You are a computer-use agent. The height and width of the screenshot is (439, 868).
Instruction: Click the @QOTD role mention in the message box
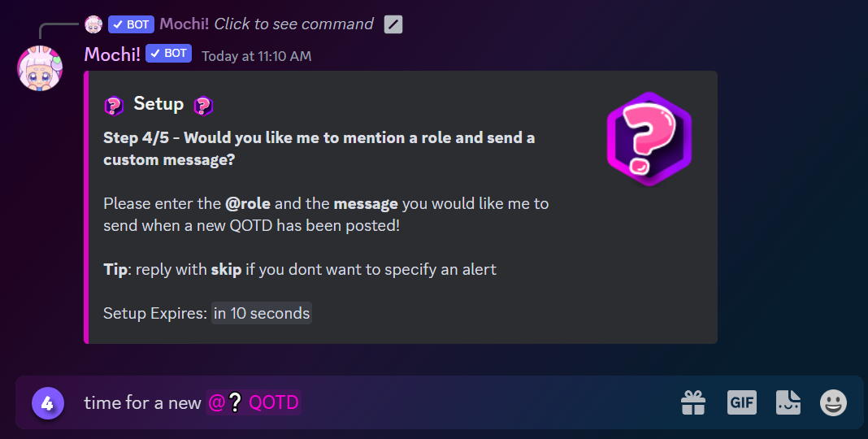[x=254, y=402]
